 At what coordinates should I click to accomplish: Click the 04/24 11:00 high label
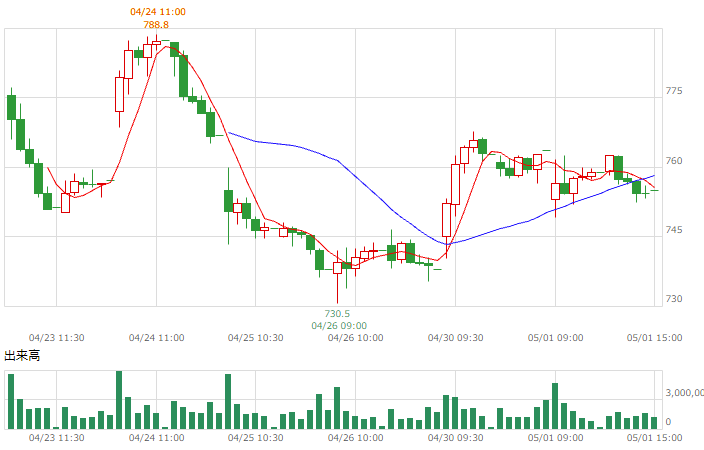pyautogui.click(x=158, y=12)
